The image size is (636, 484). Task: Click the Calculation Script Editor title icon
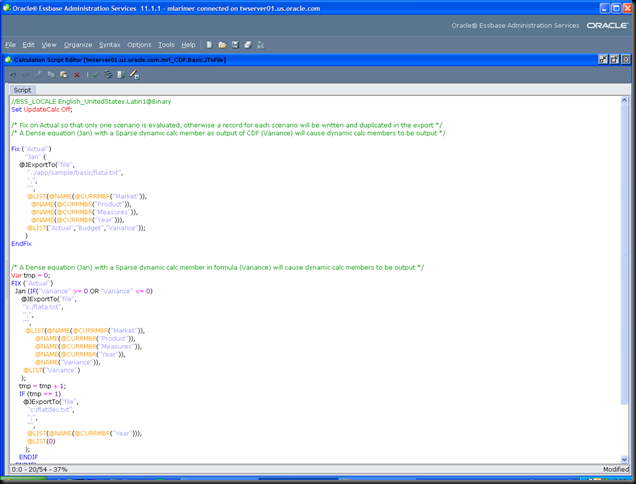(x=8, y=60)
